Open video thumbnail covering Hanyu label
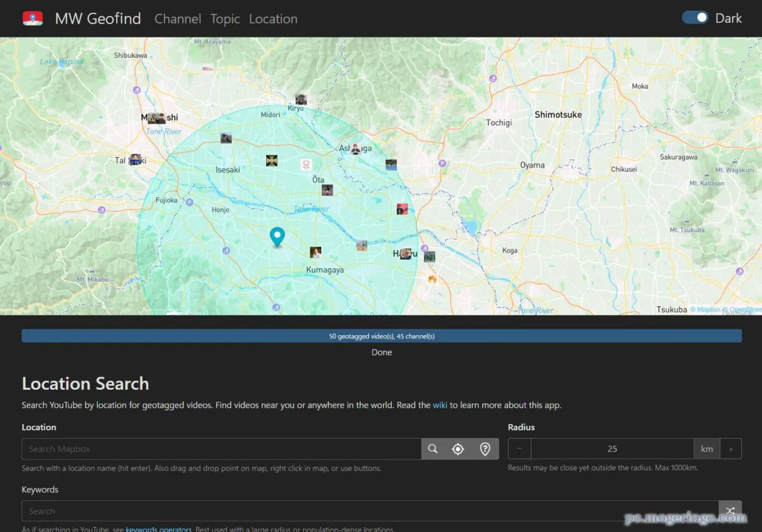 tap(406, 254)
